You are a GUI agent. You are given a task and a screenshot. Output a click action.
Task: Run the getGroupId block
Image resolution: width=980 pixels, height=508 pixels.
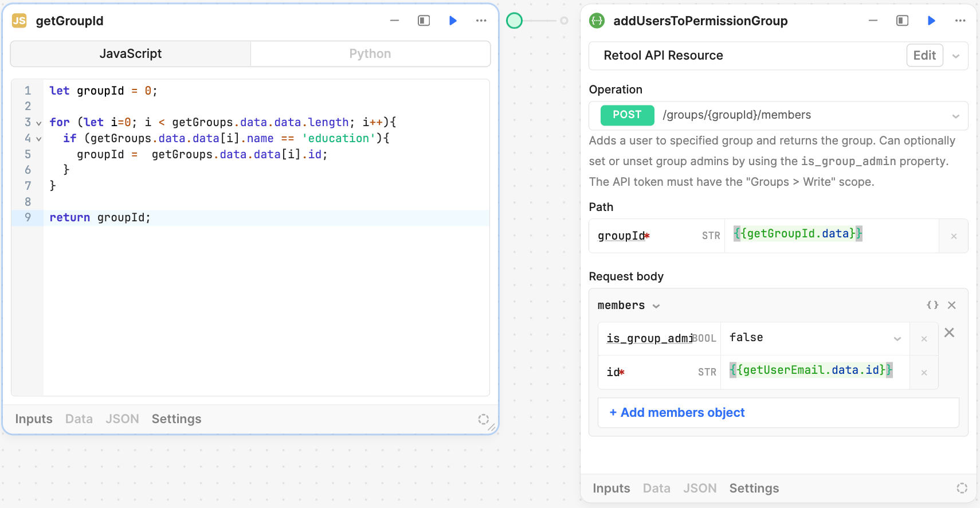click(453, 21)
